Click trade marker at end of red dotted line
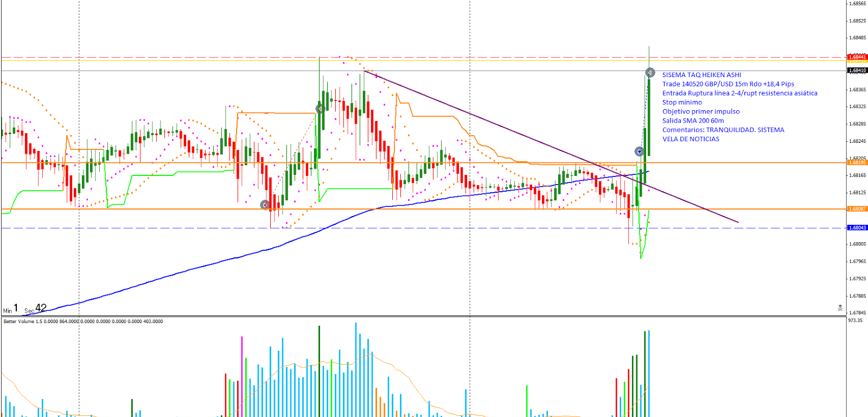868x417 pixels. [320, 109]
